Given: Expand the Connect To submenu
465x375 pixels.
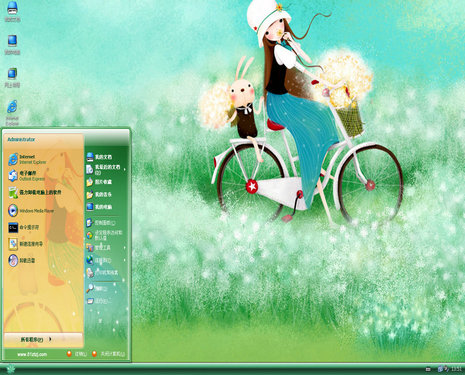Looking at the screenshot, I should (x=125, y=260).
